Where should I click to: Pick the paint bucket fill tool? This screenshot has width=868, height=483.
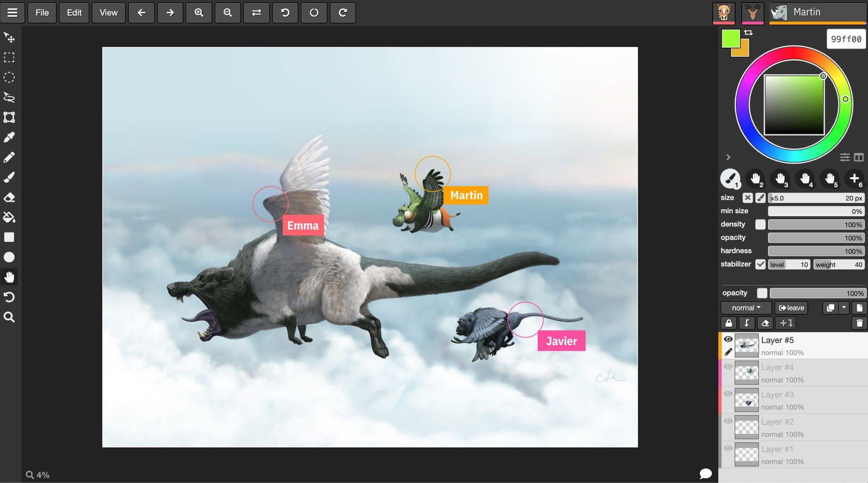(9, 217)
